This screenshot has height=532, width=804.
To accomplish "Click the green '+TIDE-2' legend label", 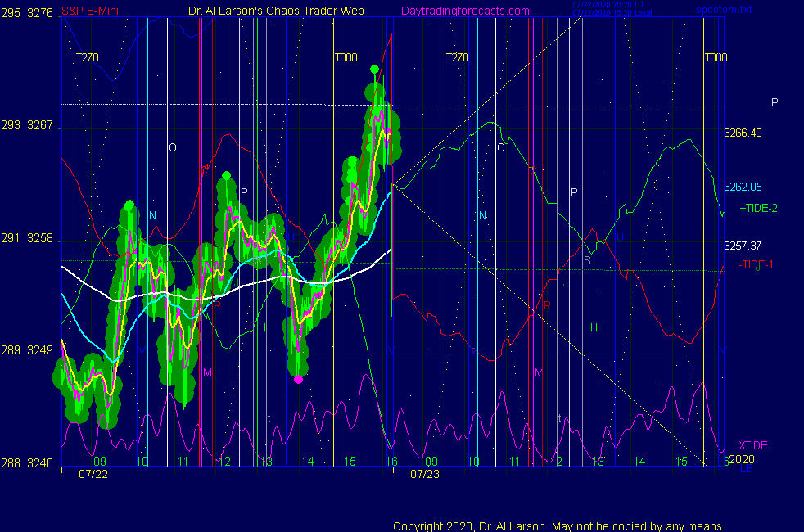I will (x=758, y=208).
